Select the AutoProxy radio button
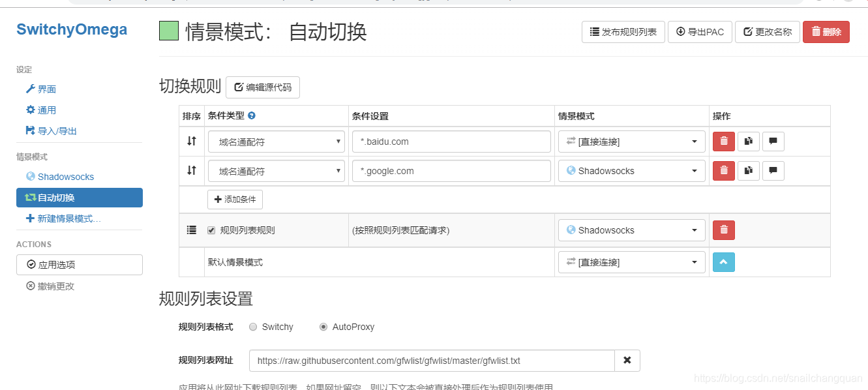Viewport: 868px width, 390px height. pyautogui.click(x=323, y=327)
